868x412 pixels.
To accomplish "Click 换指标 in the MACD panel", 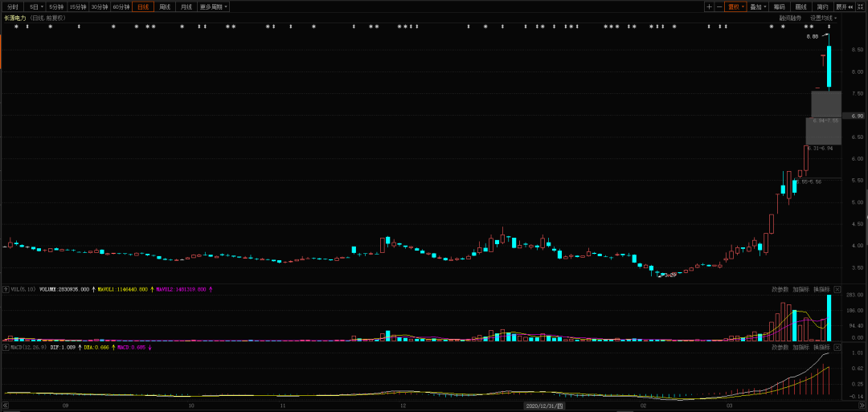I will tap(821, 347).
